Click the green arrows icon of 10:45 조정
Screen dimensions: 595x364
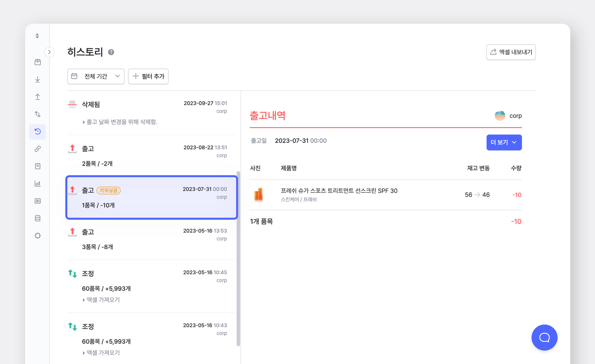72,273
